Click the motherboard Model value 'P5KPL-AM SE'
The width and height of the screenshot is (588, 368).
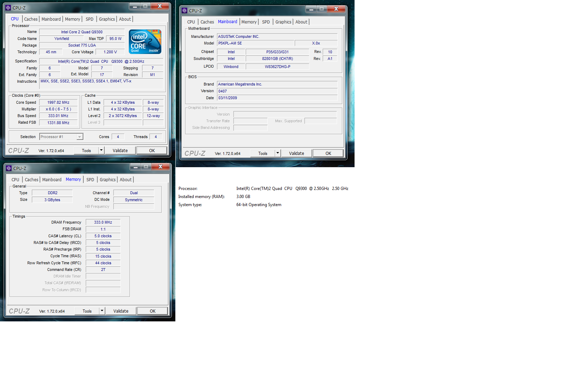click(255, 43)
